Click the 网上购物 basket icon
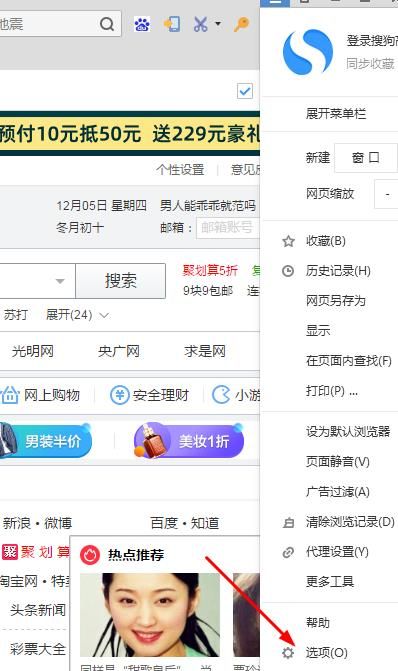Viewport: 398px width, 671px height. click(10, 395)
